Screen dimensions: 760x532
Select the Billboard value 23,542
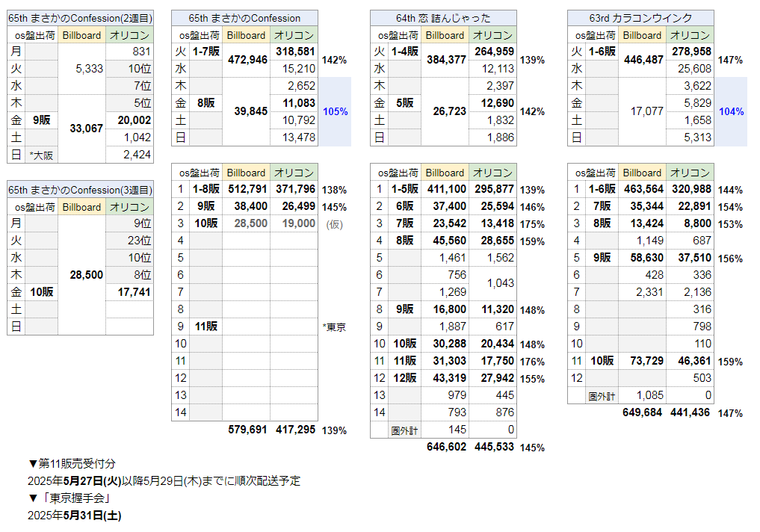pos(449,223)
